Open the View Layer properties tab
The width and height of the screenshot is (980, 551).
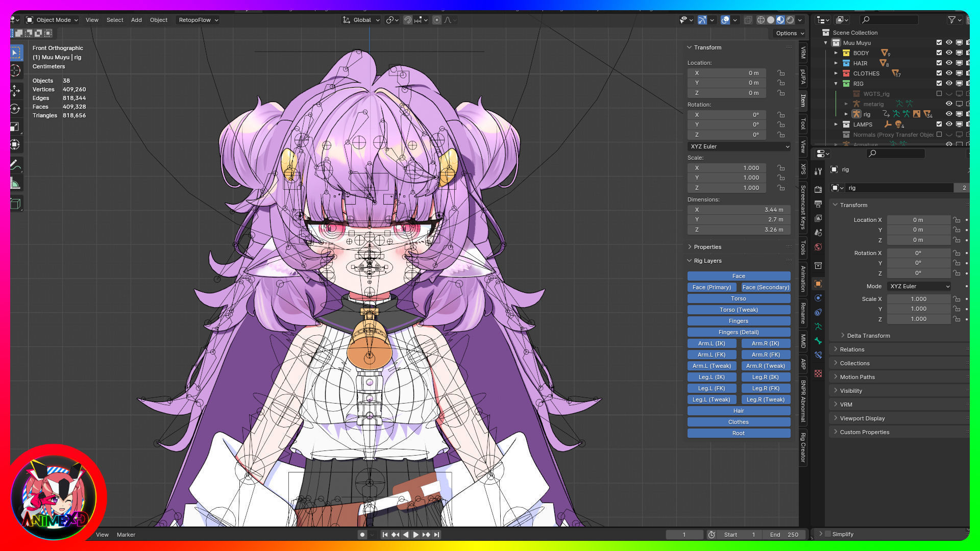(x=818, y=218)
